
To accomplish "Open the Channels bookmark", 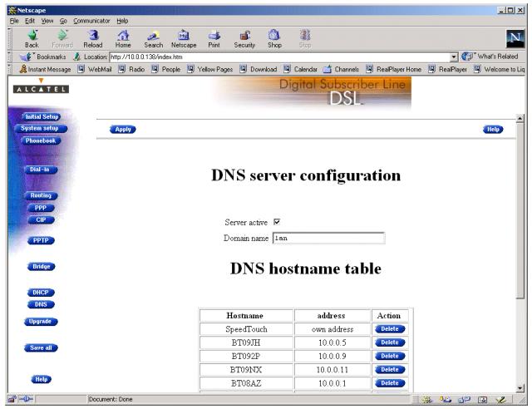I will click(341, 69).
